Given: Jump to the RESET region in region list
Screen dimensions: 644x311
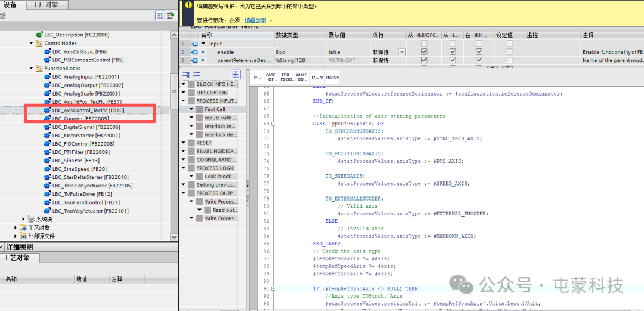Looking at the screenshot, I should pyautogui.click(x=204, y=143).
